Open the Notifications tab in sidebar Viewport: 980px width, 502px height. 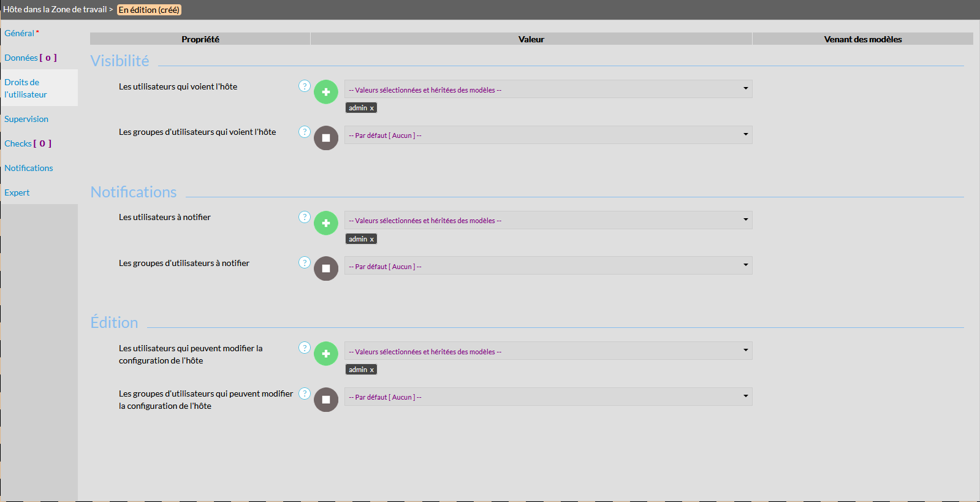coord(29,168)
